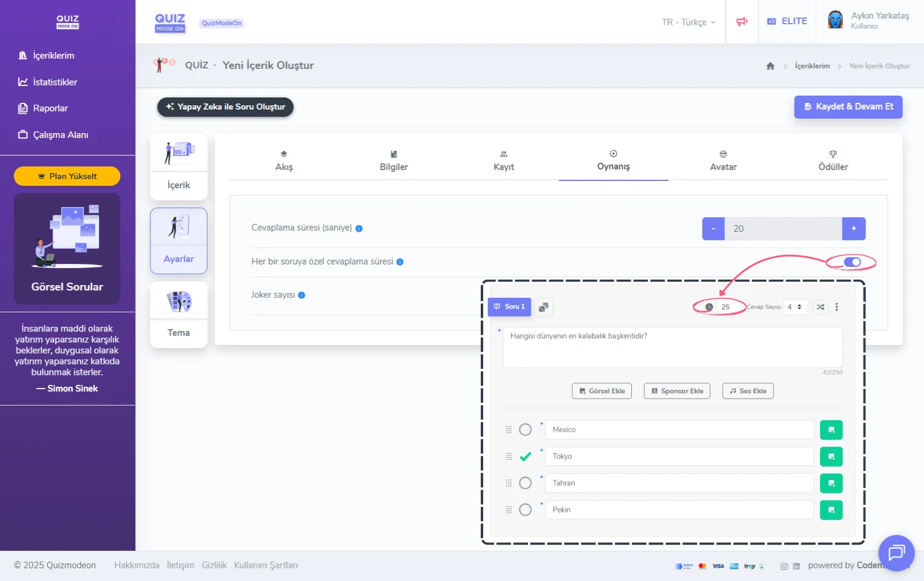Screen dimensions: 924x581
Task: Click Yapay Zeka ile Soru Oluştur
Action: (225, 107)
